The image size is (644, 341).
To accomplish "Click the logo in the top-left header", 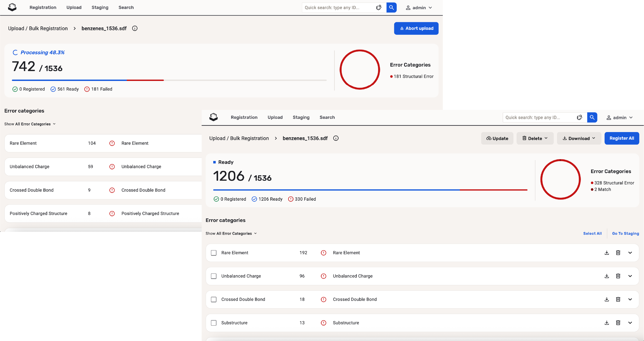I will point(12,7).
